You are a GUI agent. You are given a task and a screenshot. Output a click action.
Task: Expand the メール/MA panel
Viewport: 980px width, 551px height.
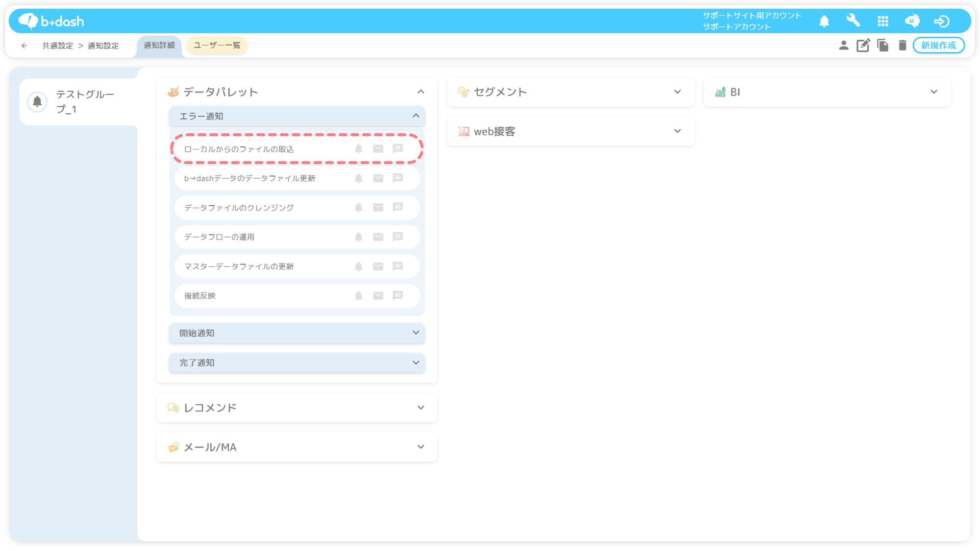pos(420,447)
